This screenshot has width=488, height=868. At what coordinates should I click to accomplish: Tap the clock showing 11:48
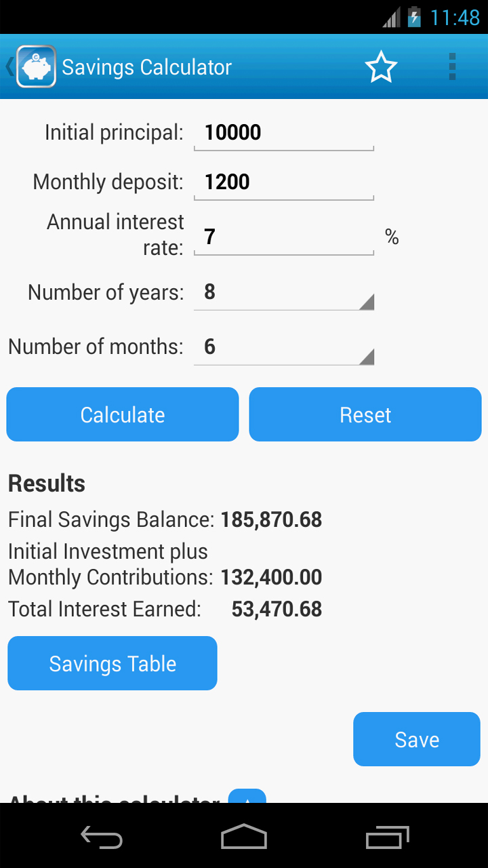pyautogui.click(x=455, y=17)
